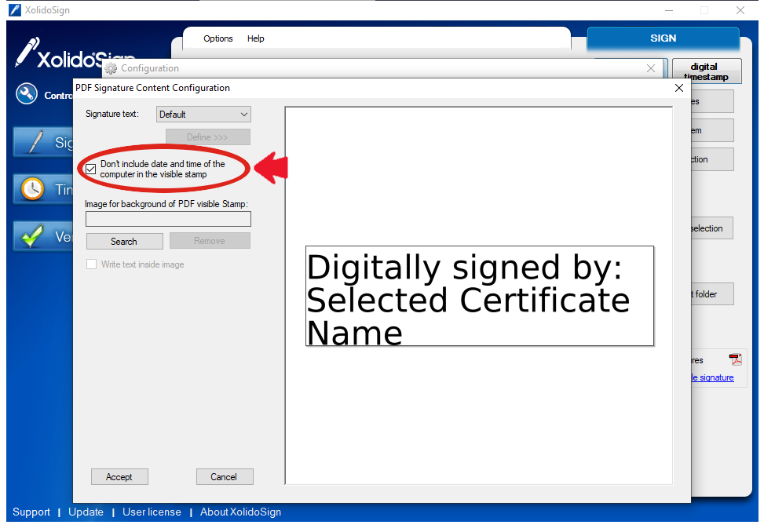This screenshot has height=532, width=764.
Task: Uncheck Don't include date and time checkbox
Action: coord(90,169)
